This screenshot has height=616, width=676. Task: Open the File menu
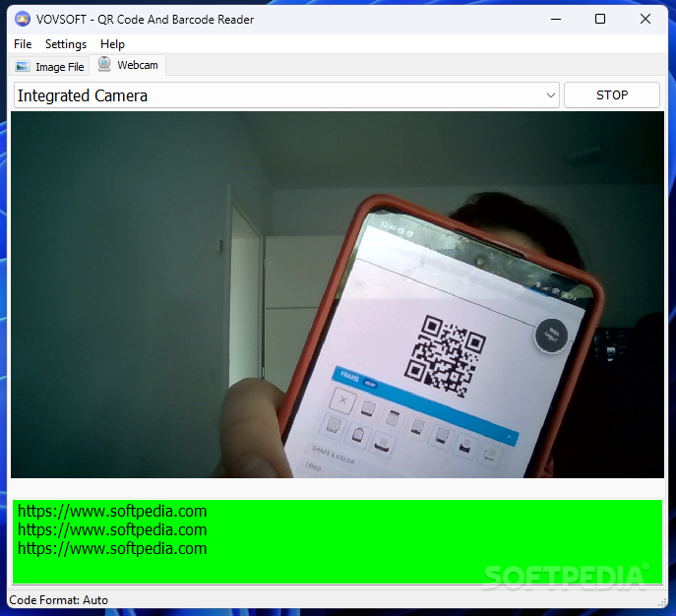tap(23, 44)
